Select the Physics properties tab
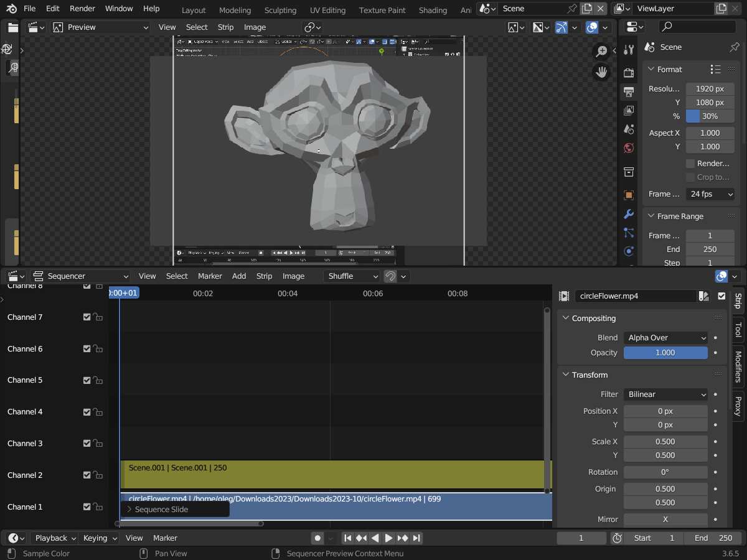The height and width of the screenshot is (560, 747). [629, 251]
